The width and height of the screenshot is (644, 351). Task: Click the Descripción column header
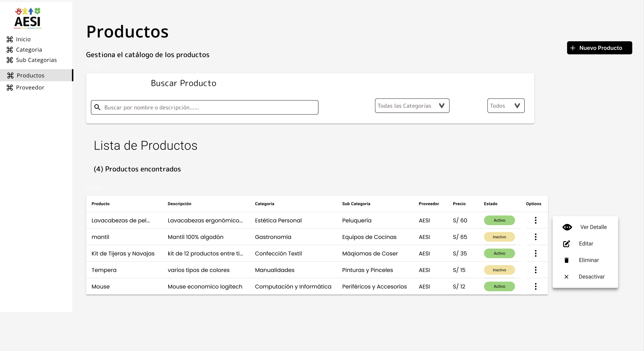(x=179, y=204)
